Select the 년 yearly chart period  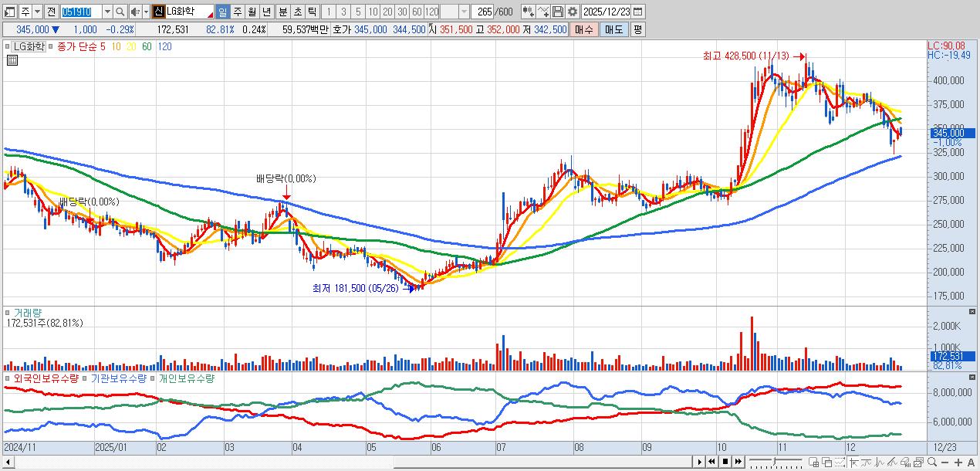266,12
